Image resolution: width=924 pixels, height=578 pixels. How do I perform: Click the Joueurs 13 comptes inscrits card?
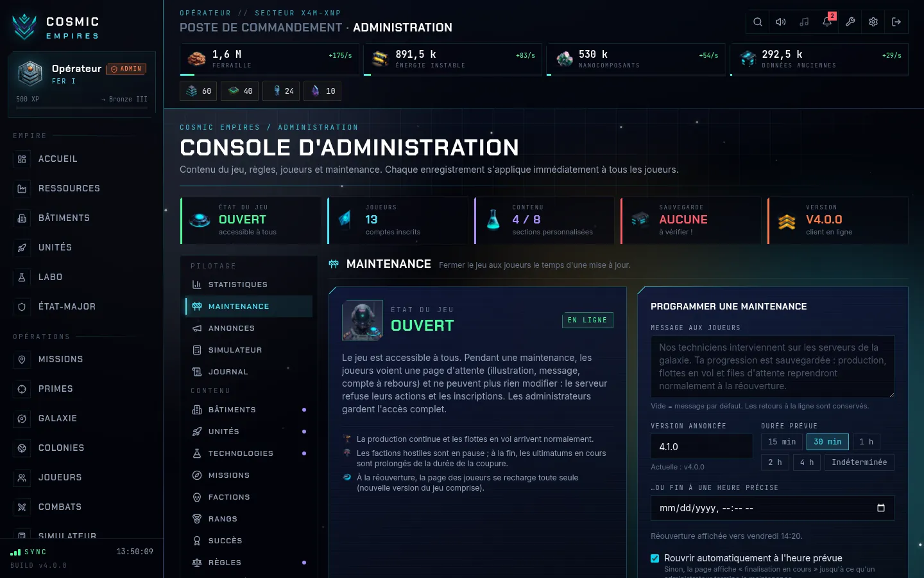(398, 220)
